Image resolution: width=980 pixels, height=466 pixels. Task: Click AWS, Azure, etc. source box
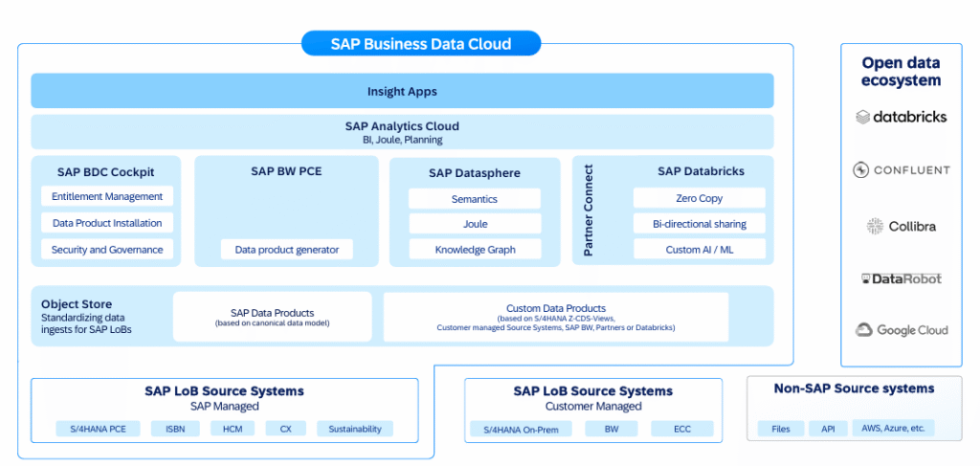click(x=892, y=429)
